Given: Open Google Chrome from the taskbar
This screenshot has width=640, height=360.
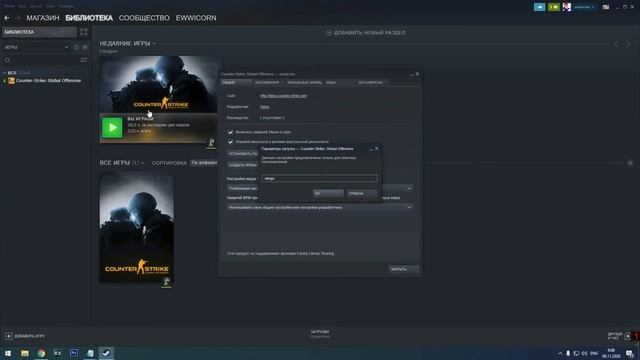Looking at the screenshot, I should pos(41,353).
